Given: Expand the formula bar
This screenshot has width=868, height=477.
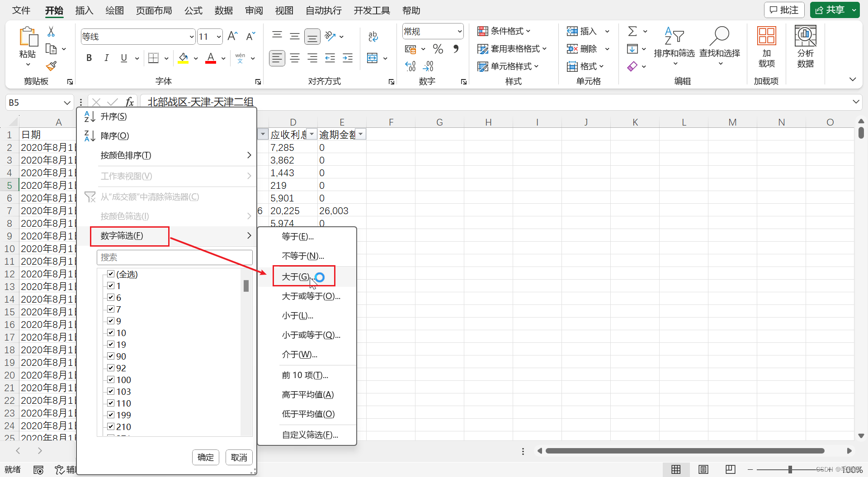Looking at the screenshot, I should 856,102.
